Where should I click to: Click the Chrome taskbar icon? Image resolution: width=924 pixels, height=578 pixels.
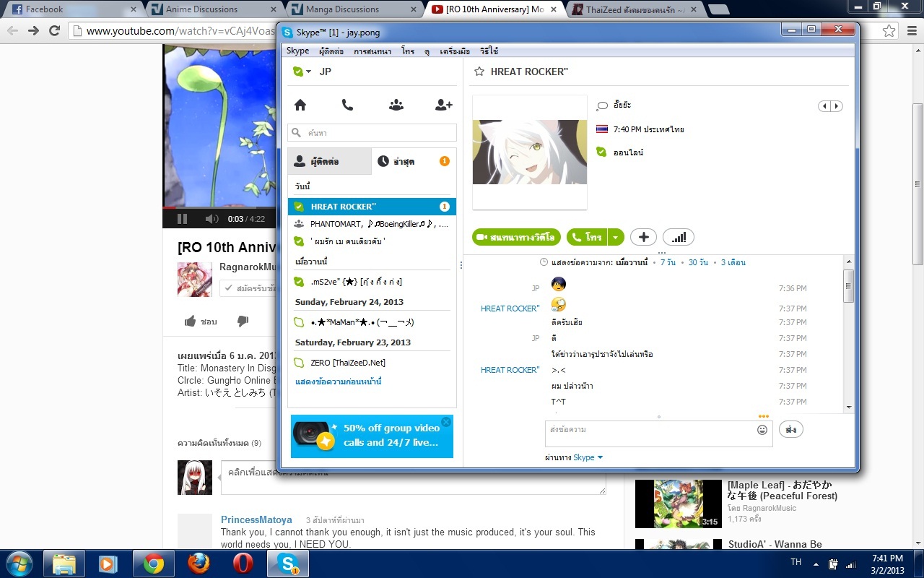coord(153,563)
